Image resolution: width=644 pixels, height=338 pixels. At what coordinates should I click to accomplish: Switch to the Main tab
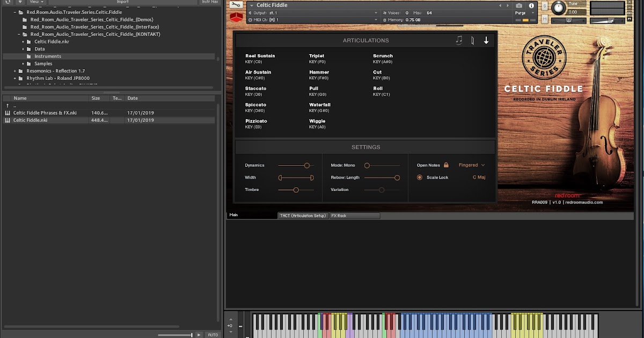[x=252, y=215]
